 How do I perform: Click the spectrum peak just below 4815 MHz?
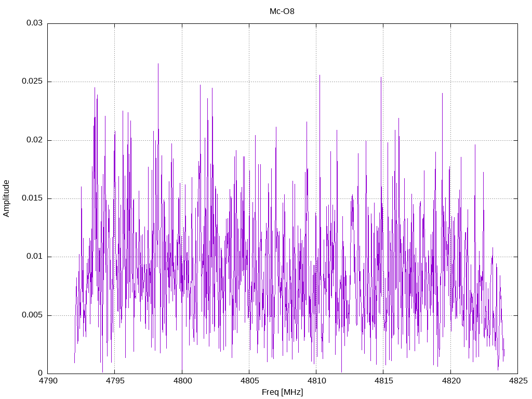click(x=381, y=77)
